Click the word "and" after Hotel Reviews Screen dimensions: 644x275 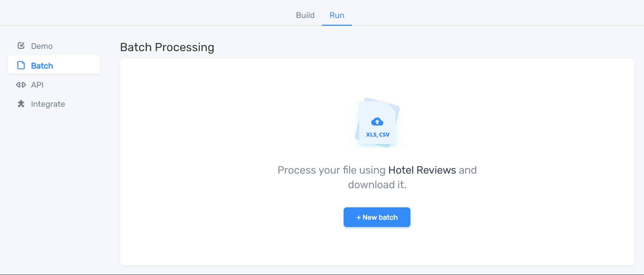[468, 170]
